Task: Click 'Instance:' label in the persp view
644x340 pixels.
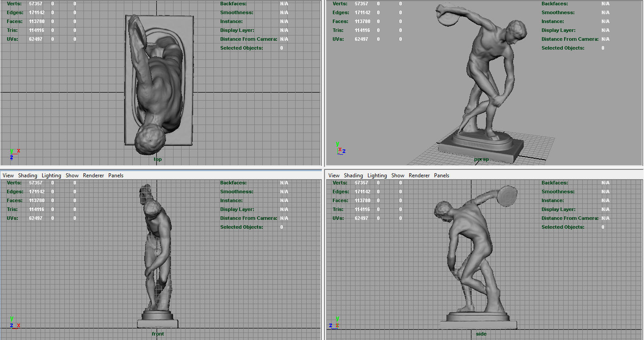Action: (x=553, y=21)
